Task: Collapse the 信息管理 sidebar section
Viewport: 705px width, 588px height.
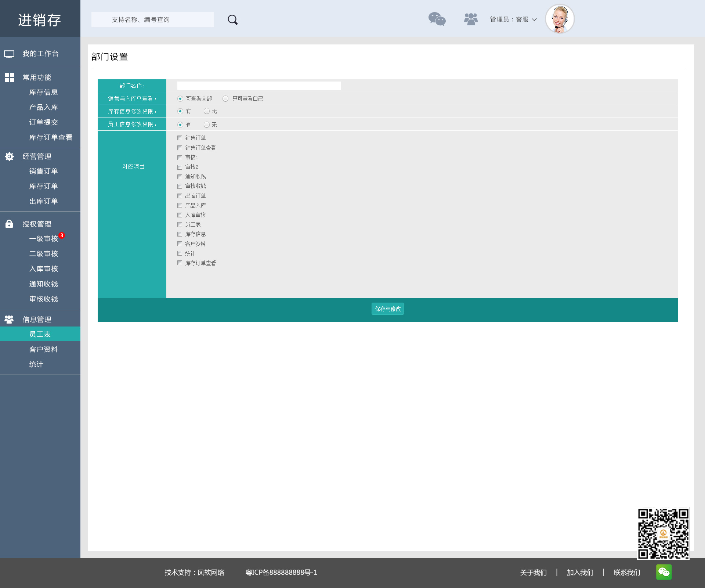Action: (37, 320)
